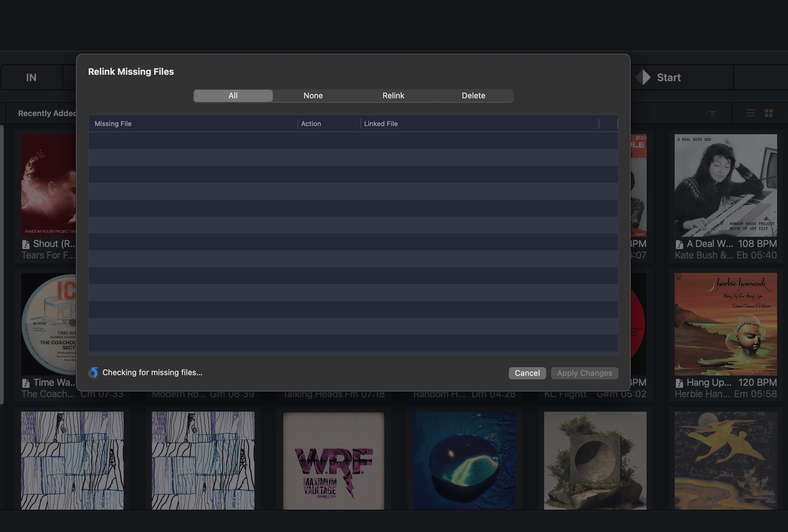Click file icon next to Hang Up...
788x532 pixels.
click(679, 383)
